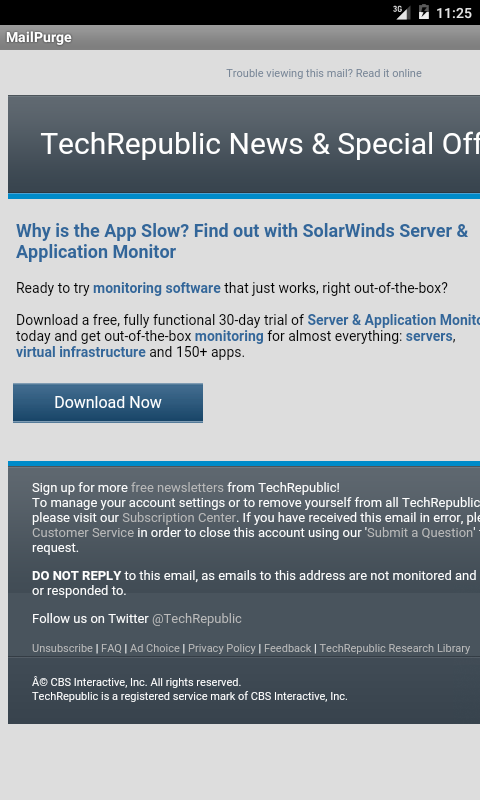Tap the MailPurge app title bar

pos(240,37)
